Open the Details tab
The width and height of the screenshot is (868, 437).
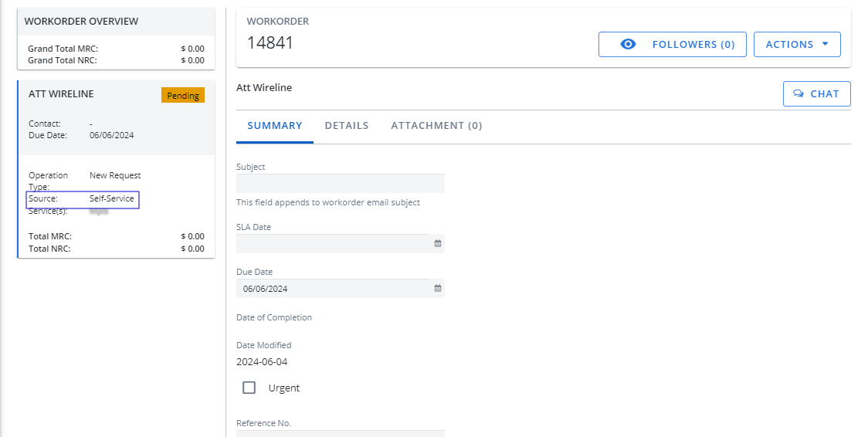click(347, 125)
